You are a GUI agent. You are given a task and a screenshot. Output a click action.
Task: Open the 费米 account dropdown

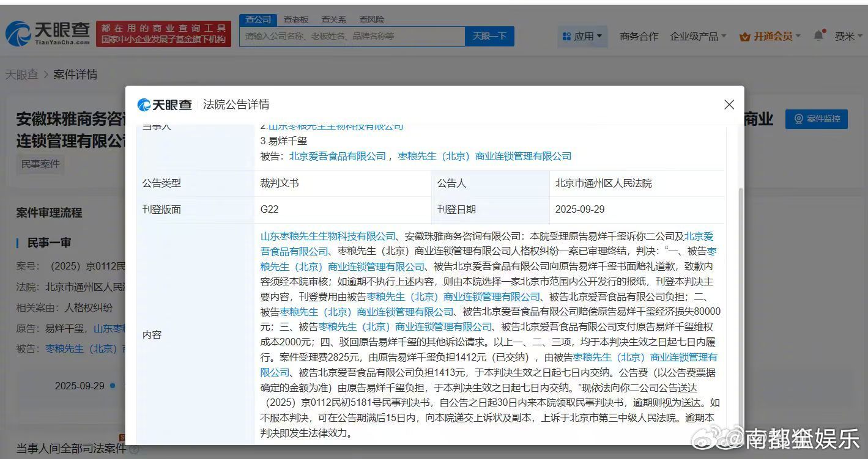848,36
